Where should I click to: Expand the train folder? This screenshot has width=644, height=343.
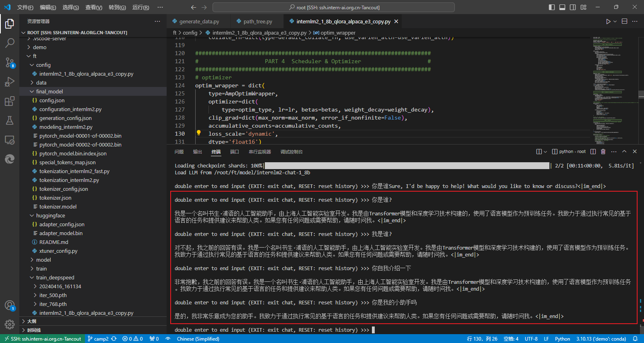click(x=41, y=269)
